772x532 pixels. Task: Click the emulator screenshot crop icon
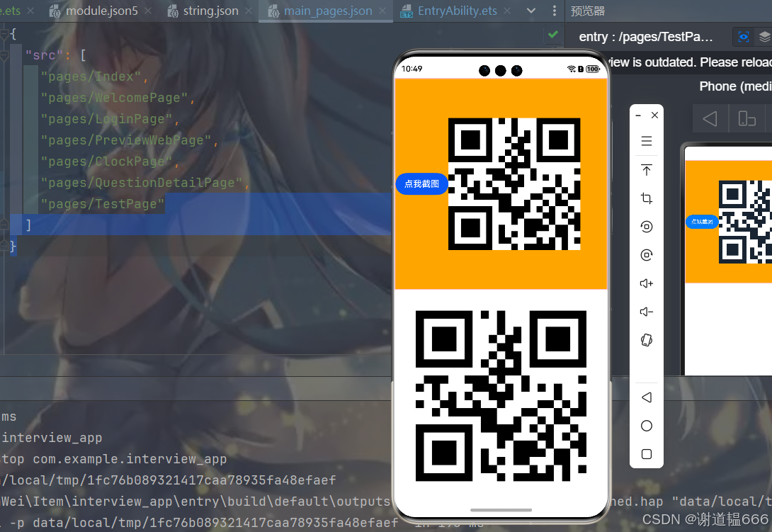(x=647, y=198)
